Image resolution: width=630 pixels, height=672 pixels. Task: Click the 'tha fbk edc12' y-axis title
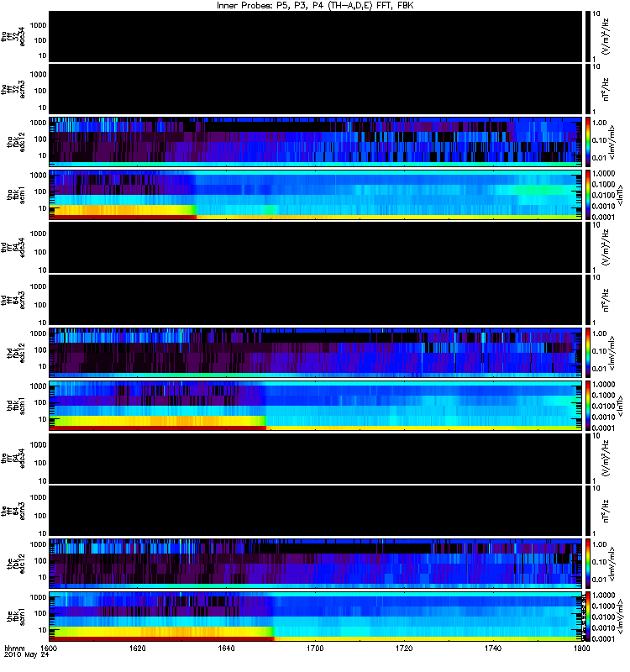(x=16, y=142)
